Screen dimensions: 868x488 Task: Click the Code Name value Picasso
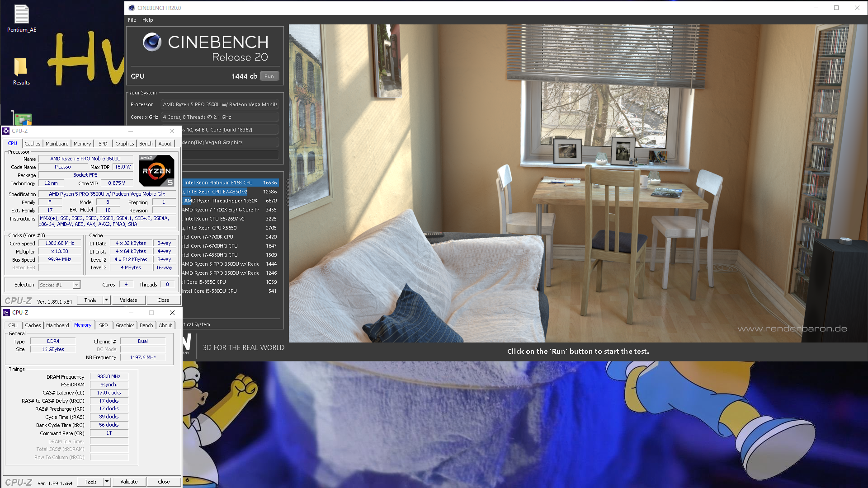(x=62, y=167)
